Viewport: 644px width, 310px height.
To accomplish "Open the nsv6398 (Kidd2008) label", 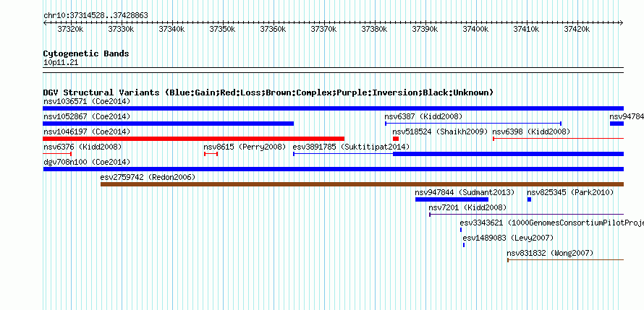I will [x=531, y=132].
